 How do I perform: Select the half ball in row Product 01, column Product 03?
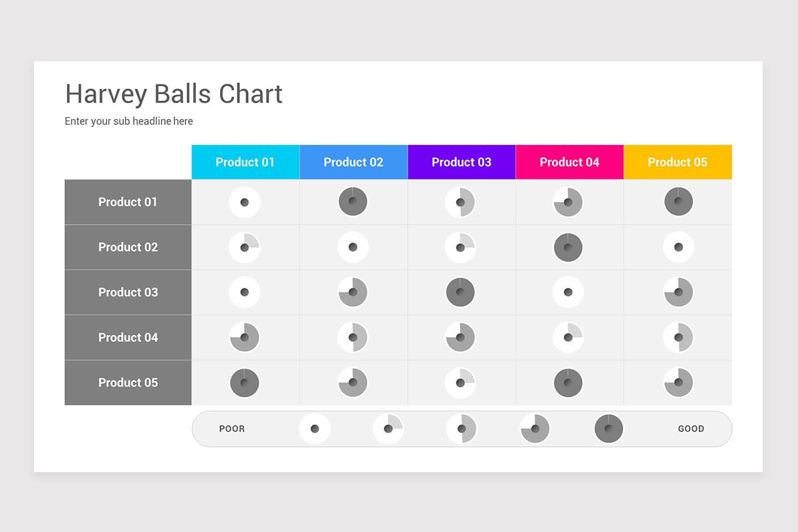coord(460,202)
